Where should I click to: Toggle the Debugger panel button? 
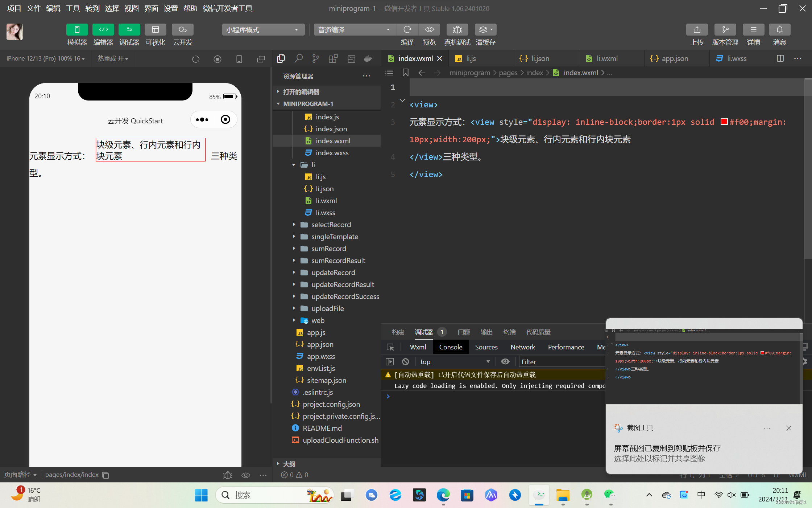pos(129,30)
